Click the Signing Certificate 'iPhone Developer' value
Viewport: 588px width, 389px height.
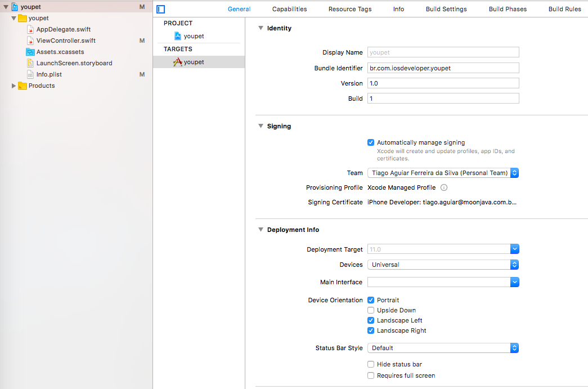coord(442,202)
